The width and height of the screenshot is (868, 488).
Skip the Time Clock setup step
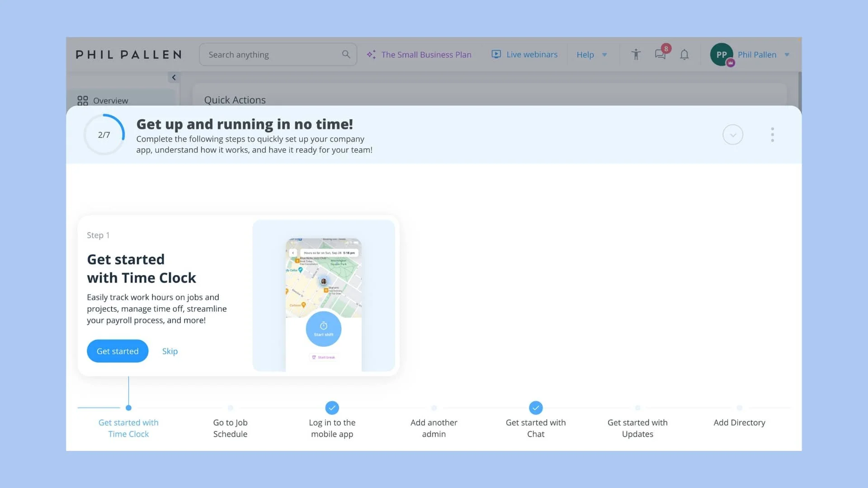pyautogui.click(x=170, y=351)
